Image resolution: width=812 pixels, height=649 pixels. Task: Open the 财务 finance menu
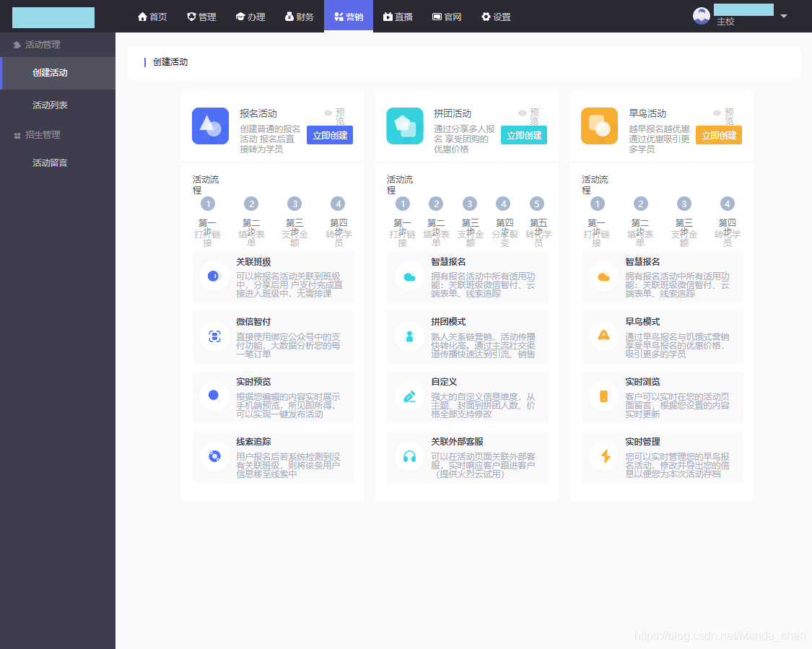click(300, 17)
